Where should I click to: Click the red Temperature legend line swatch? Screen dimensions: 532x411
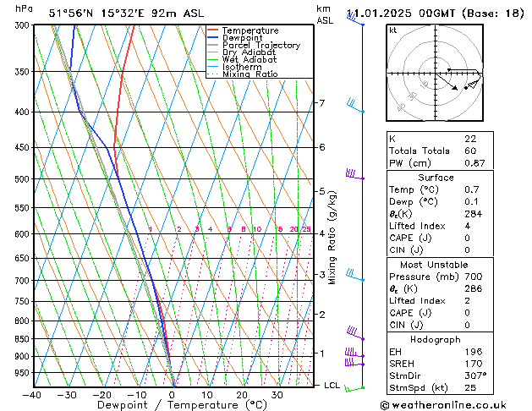212,30
